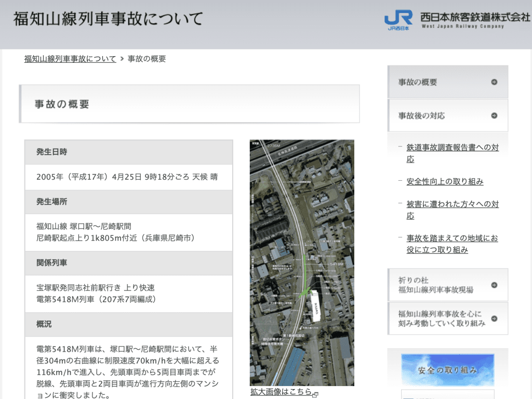
Task: Click the 拡大画像はこちら text link
Action: click(281, 392)
